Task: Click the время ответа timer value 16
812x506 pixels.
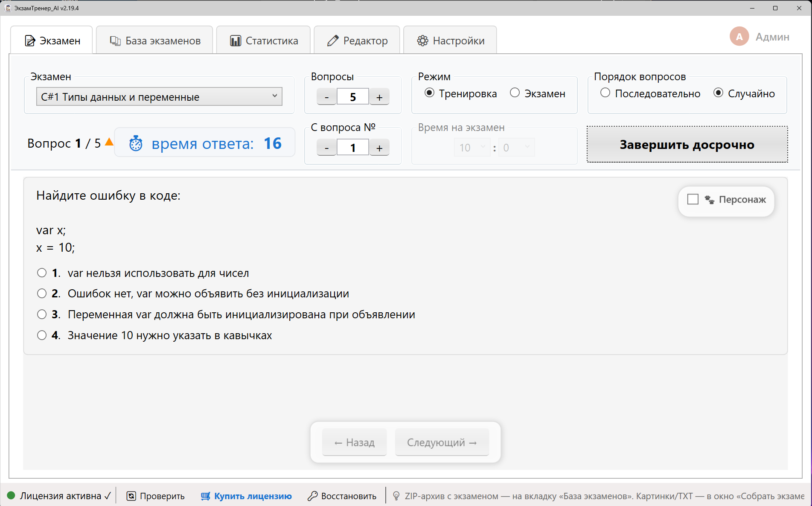Action: point(272,143)
